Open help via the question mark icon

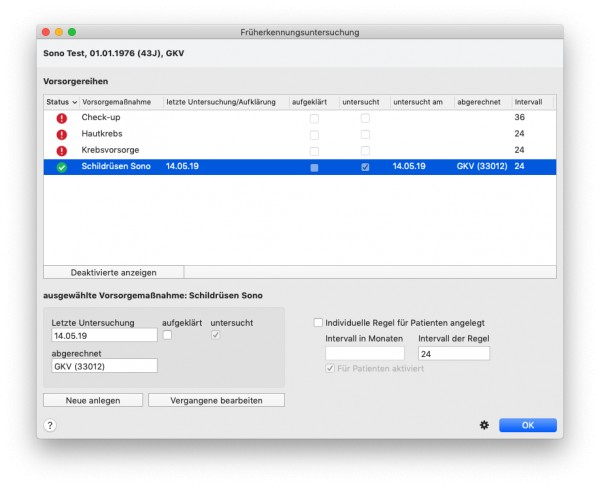click(50, 425)
